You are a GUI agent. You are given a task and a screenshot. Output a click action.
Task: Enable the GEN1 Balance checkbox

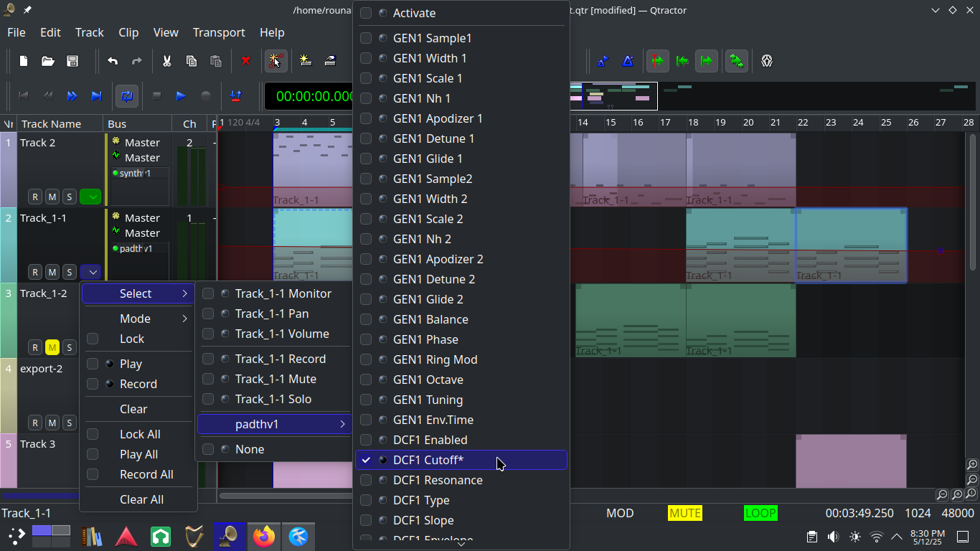point(366,319)
